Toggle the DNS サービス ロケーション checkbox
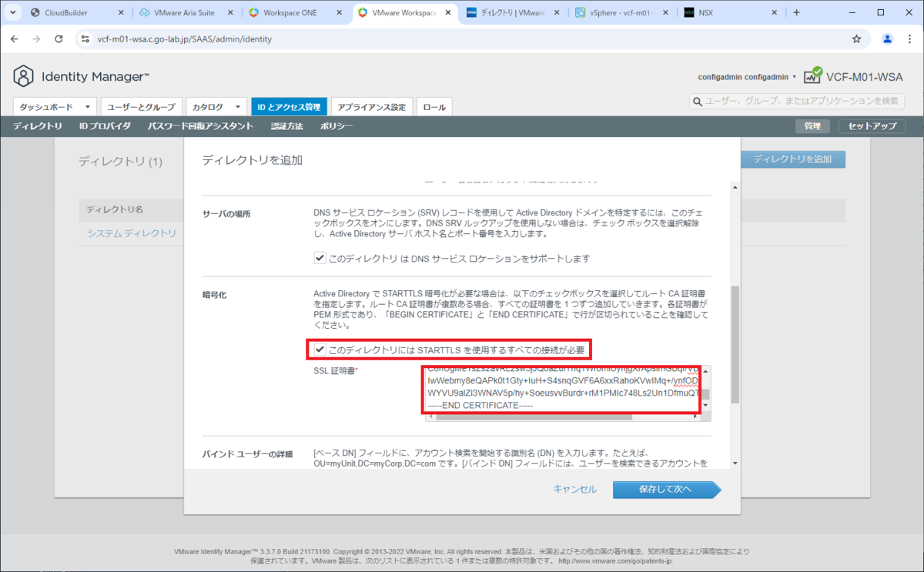This screenshot has height=572, width=924. (x=320, y=259)
